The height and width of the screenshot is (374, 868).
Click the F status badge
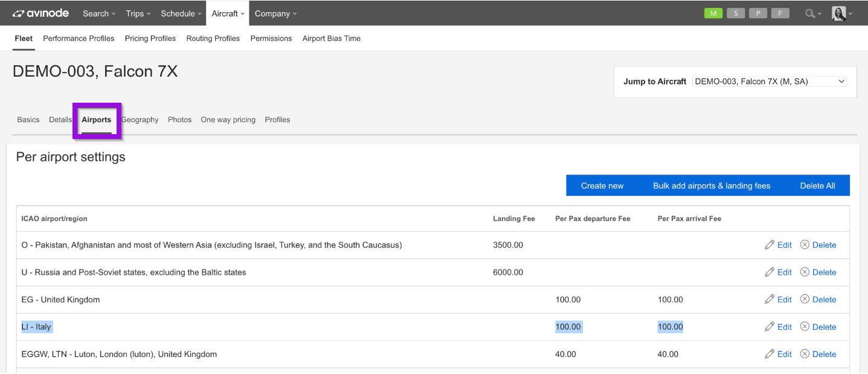(x=780, y=13)
